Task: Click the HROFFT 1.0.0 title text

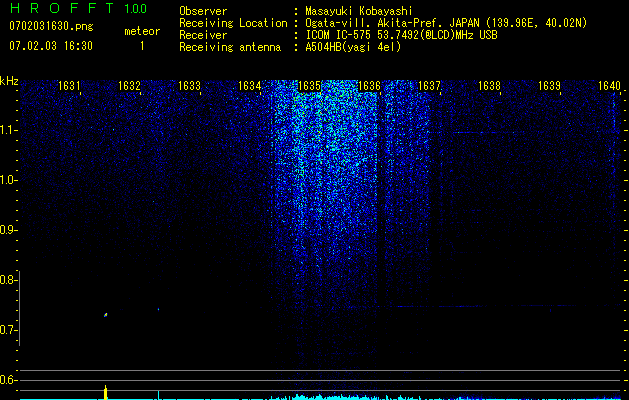Action: click(x=79, y=8)
